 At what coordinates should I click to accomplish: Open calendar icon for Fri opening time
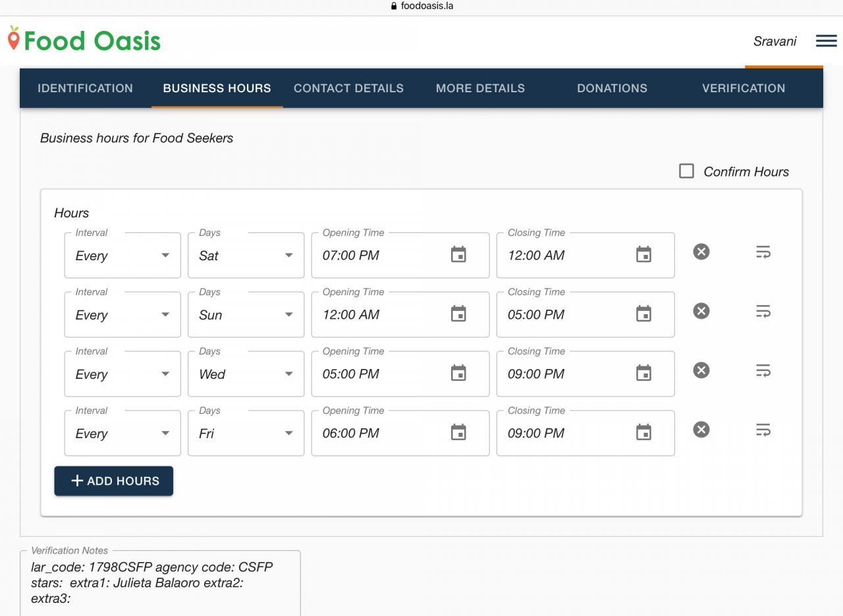click(x=458, y=432)
